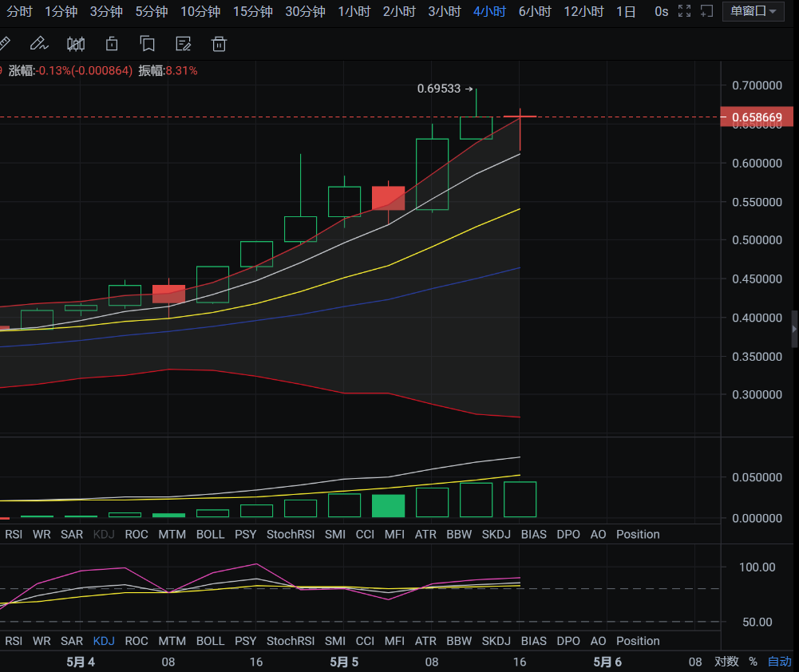799x672 pixels.
Task: Enter fullscreen chart mode
Action: [x=684, y=11]
